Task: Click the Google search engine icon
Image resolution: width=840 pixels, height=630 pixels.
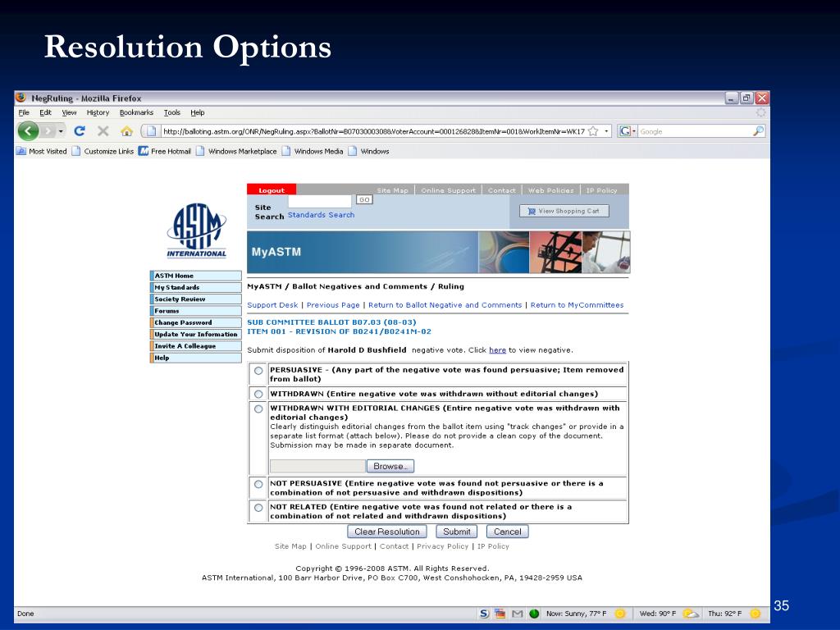Action: [624, 131]
